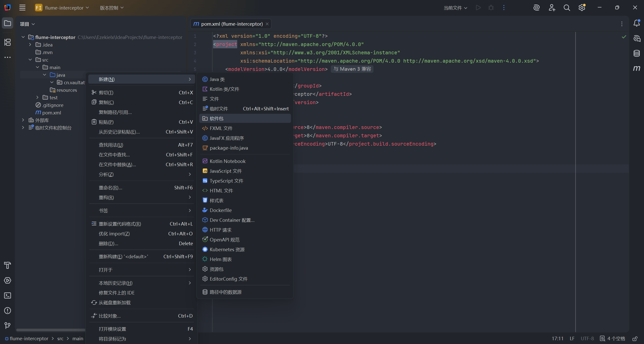Open the Structure tool window icon
Image resolution: width=644 pixels, height=344 pixels.
8,42
